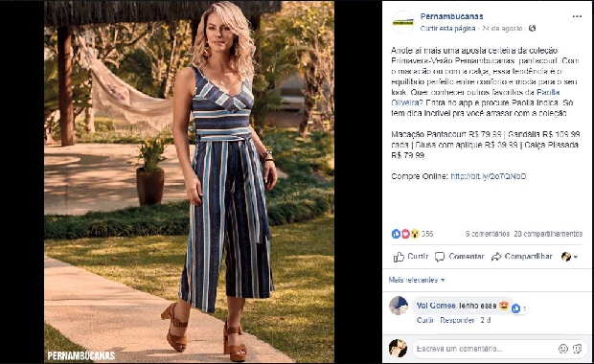594x364 pixels.
Task: Expand the Mais relevantes comment sort dropdown
Action: click(417, 280)
